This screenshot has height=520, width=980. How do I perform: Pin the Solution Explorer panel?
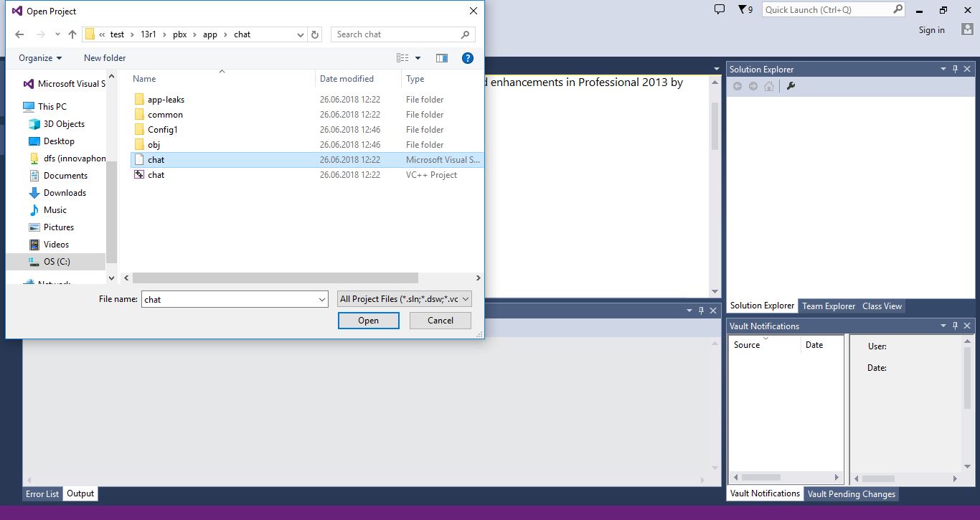955,69
